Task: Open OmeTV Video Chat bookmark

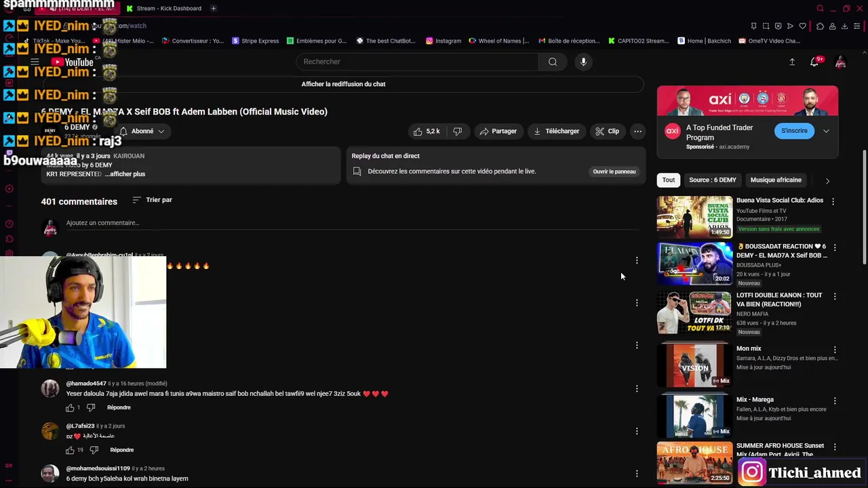Action: click(x=769, y=41)
